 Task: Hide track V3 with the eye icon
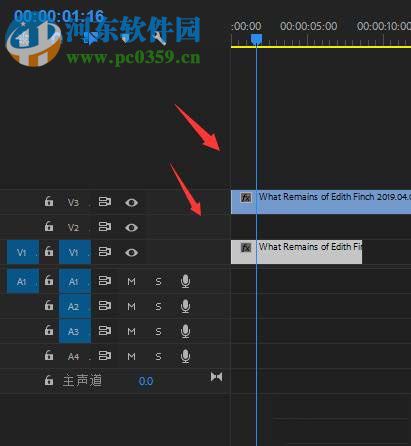pyautogui.click(x=131, y=202)
